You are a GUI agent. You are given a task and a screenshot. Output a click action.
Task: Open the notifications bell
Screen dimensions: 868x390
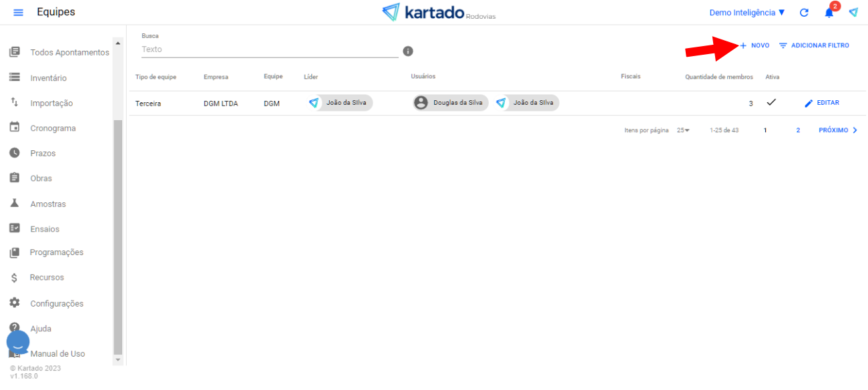pos(829,13)
